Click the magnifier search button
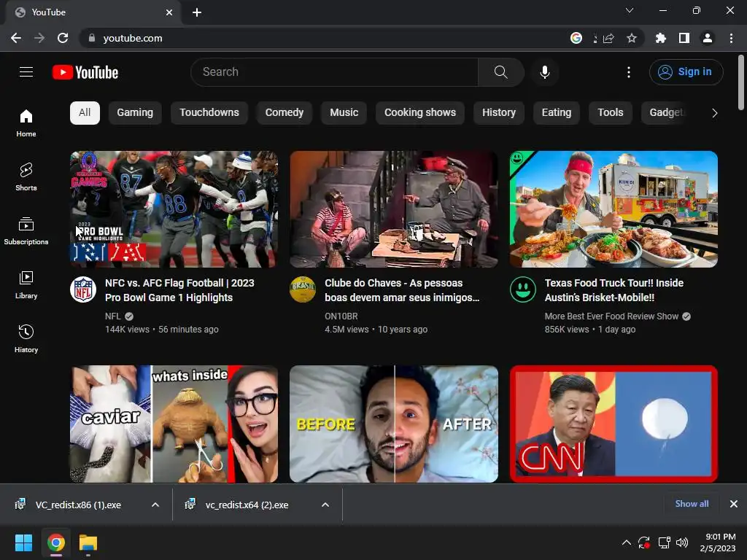The height and width of the screenshot is (560, 747). coord(500,72)
